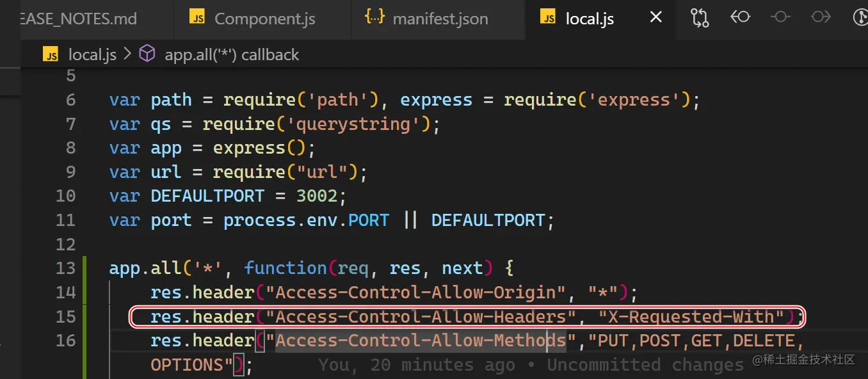Screen dimensions: 868x379
Task: Click the Open Changes compare icon
Action: pyautogui.click(x=700, y=18)
